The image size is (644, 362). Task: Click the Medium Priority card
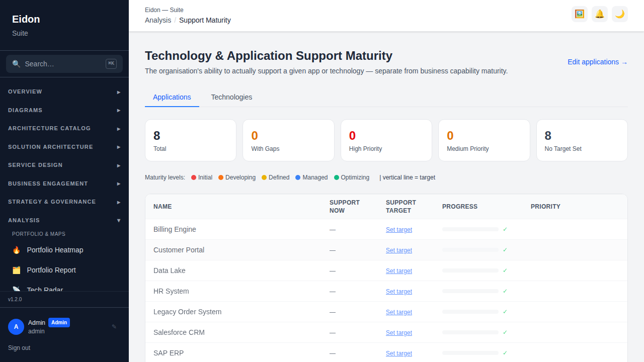click(484, 140)
